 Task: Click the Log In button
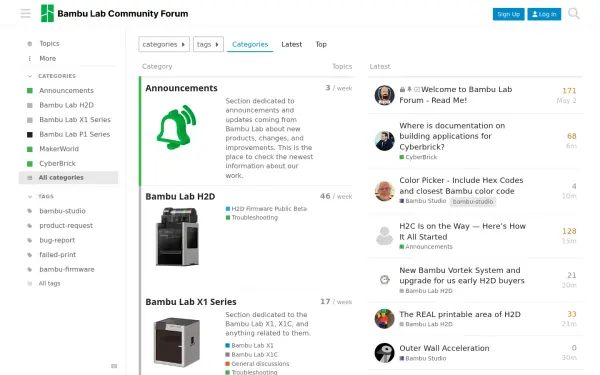coord(544,14)
